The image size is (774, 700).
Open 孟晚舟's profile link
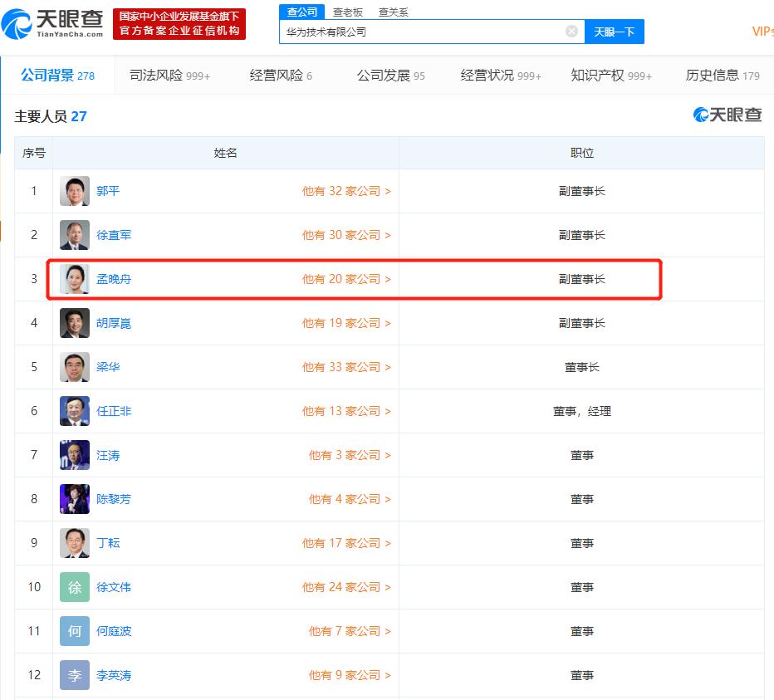pos(114,279)
